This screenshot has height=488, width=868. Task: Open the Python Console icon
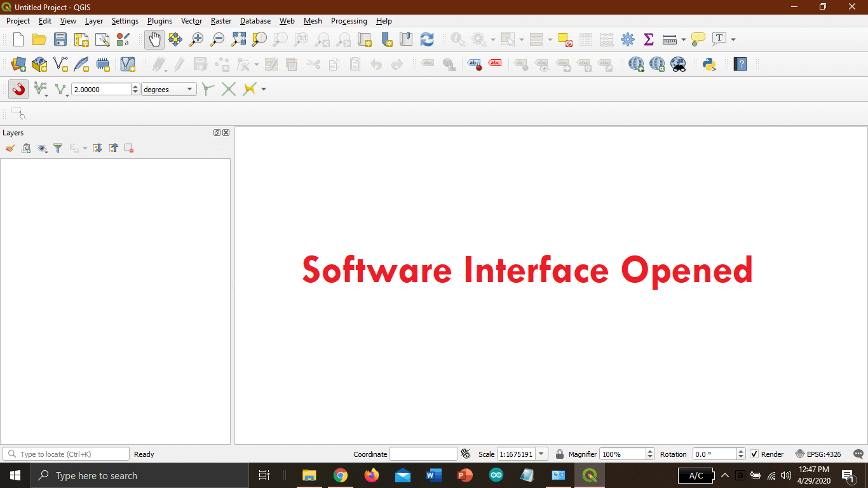(709, 64)
